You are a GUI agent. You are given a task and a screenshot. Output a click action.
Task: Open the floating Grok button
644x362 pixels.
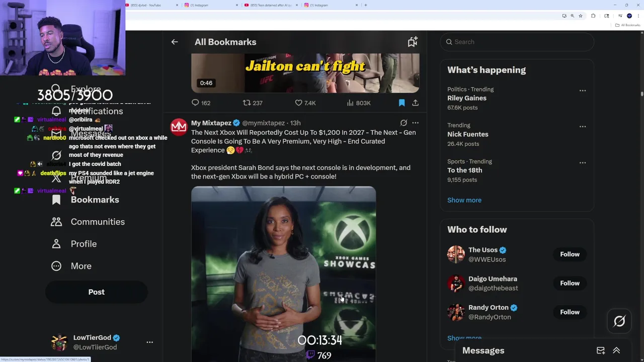coord(619,321)
